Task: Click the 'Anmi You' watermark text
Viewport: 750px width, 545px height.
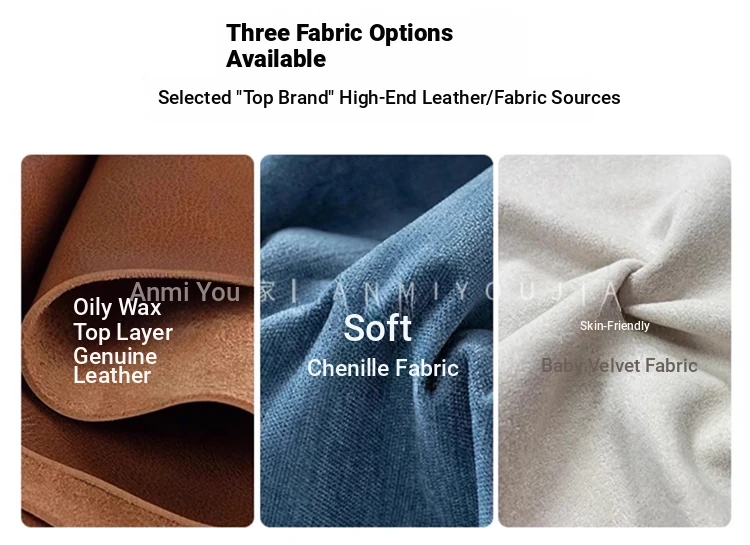Action: [x=185, y=291]
